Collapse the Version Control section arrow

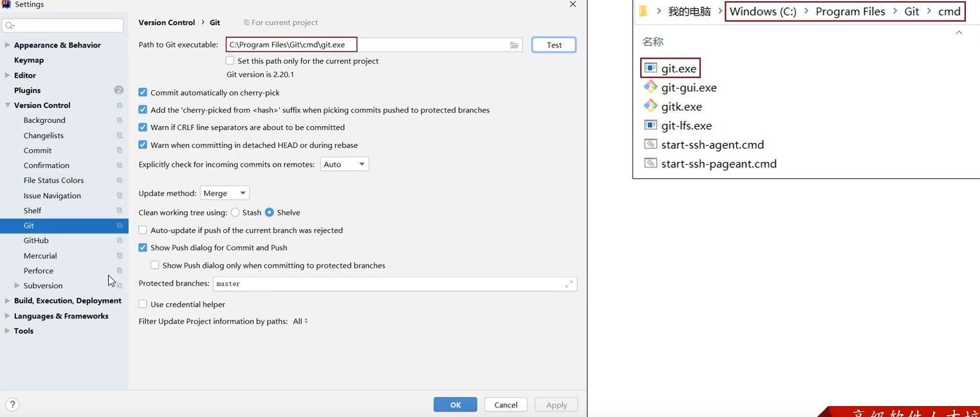7,106
